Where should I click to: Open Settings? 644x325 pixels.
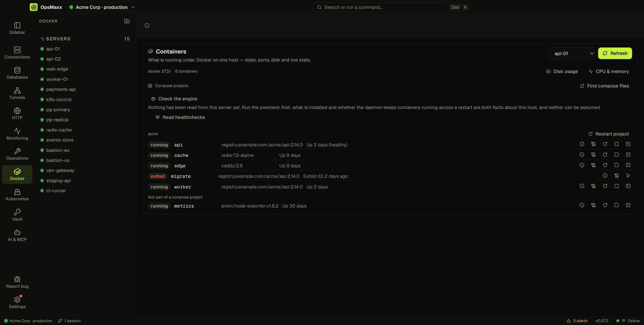point(17,302)
